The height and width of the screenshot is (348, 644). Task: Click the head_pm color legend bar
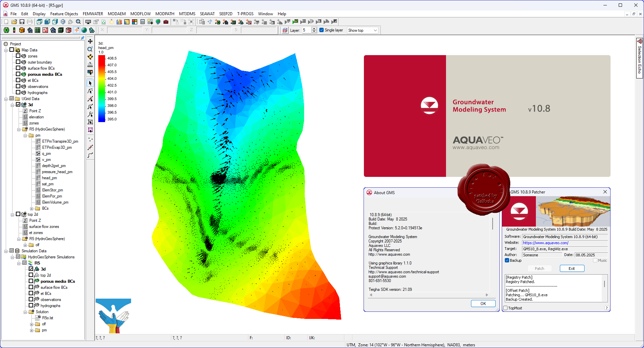pyautogui.click(x=102, y=89)
